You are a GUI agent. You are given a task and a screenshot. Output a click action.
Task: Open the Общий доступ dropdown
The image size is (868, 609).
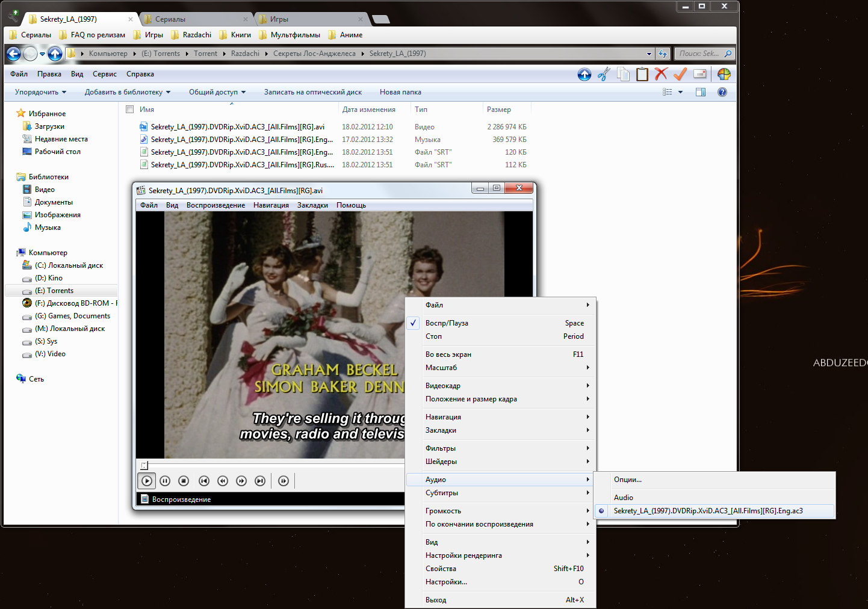(217, 92)
